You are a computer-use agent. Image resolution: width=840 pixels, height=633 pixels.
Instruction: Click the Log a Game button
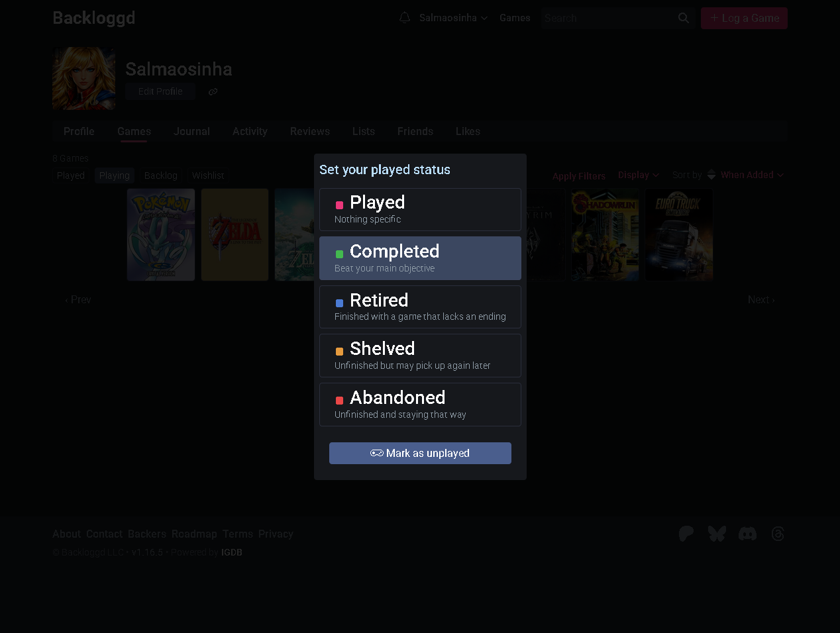point(744,18)
